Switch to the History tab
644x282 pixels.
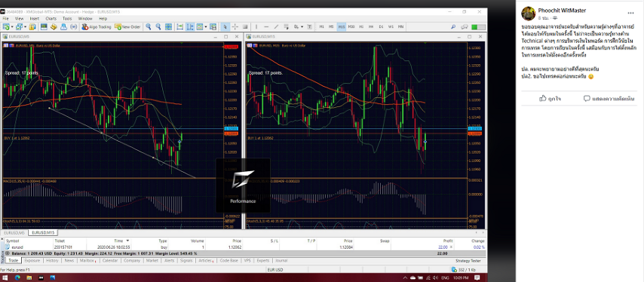52,261
